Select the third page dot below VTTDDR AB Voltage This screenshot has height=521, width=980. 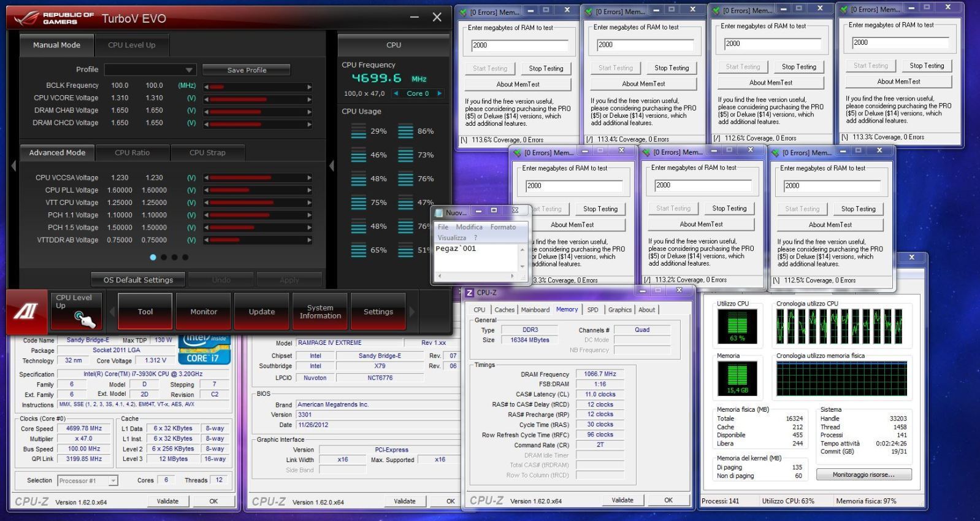[175, 257]
